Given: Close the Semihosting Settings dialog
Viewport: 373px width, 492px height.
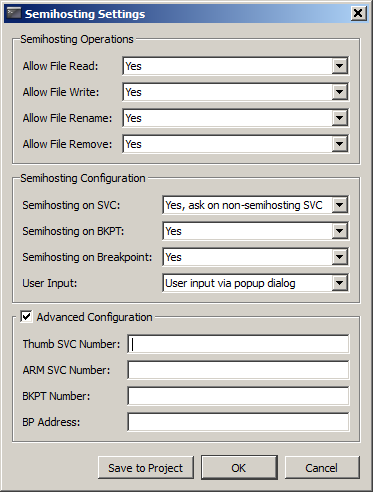Looking at the screenshot, I should pyautogui.click(x=358, y=13).
